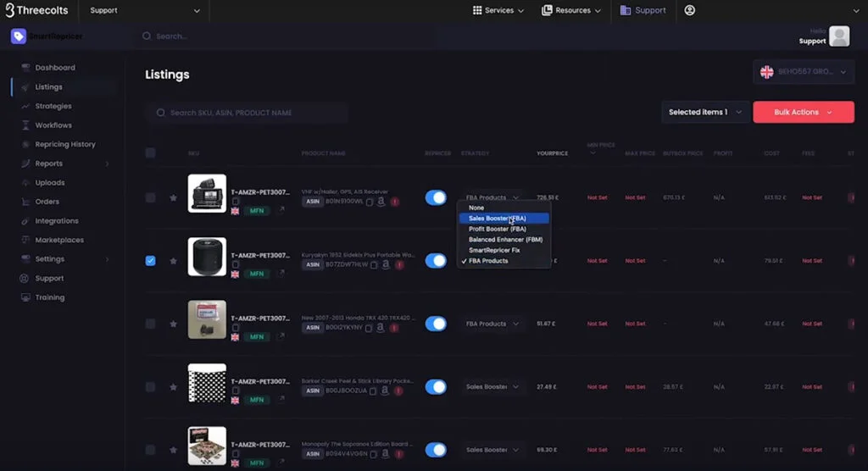Open strategy dropdown for Honda TRX listing
Viewport: 868px width, 471px height.
coord(492,324)
